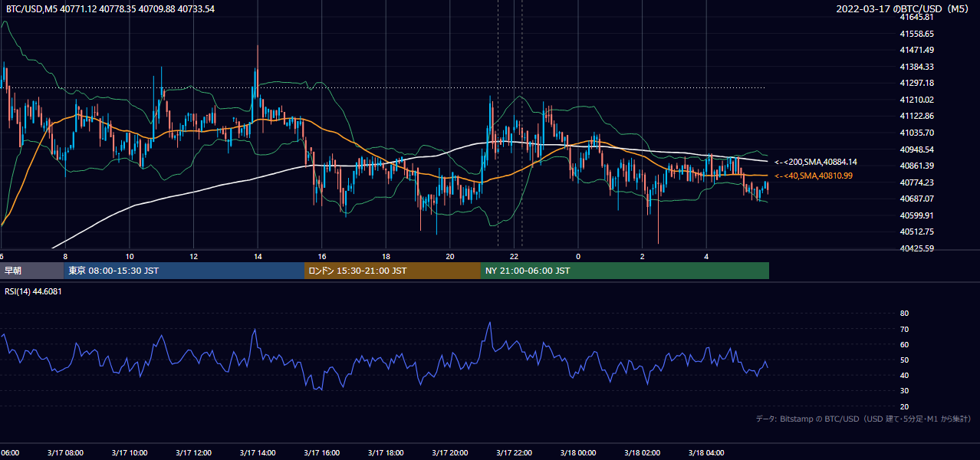
Task: Click price axis label 41471.49
Action: 916,50
